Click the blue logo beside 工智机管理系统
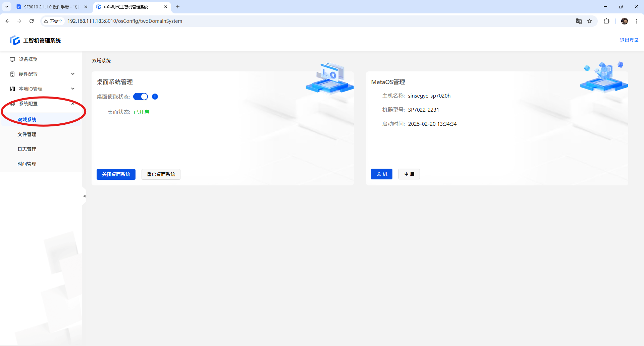The height and width of the screenshot is (346, 644). pos(14,40)
